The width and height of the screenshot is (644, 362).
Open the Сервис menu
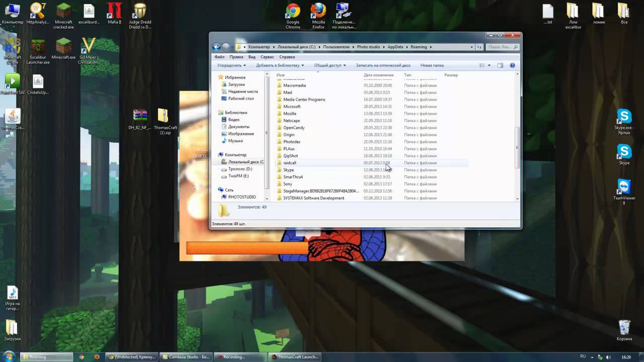click(267, 57)
